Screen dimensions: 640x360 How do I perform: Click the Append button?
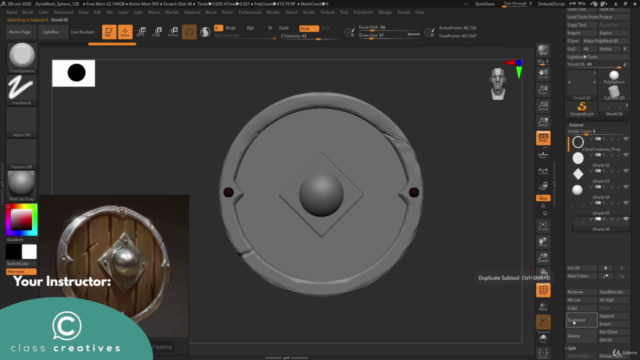tap(614, 316)
